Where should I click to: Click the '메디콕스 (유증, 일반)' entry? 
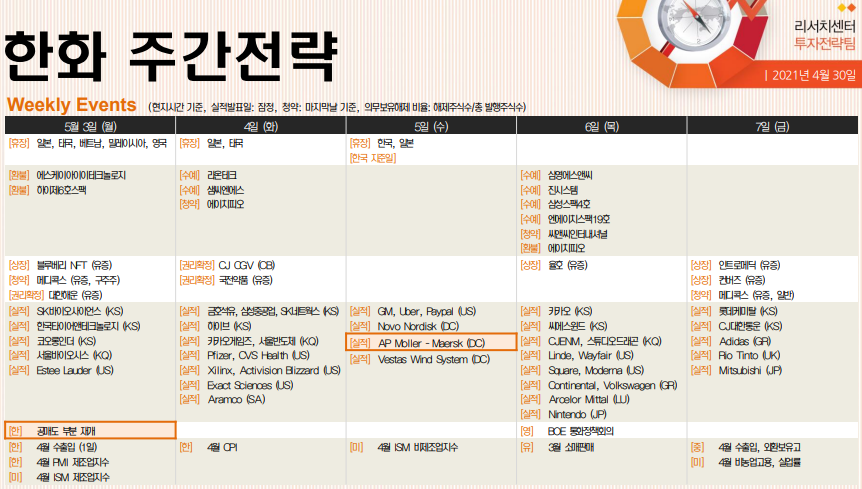click(x=756, y=295)
